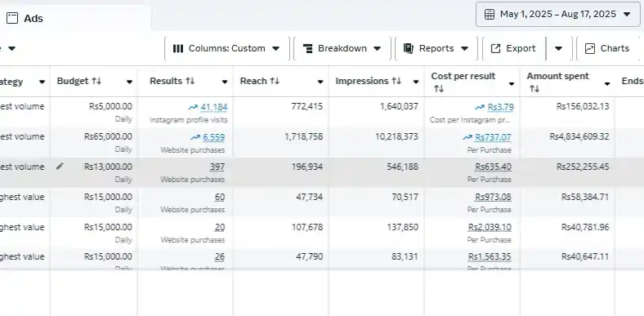This screenshot has height=316, width=644.
Task: Select the 196,934 reach cell
Action: pos(281,172)
